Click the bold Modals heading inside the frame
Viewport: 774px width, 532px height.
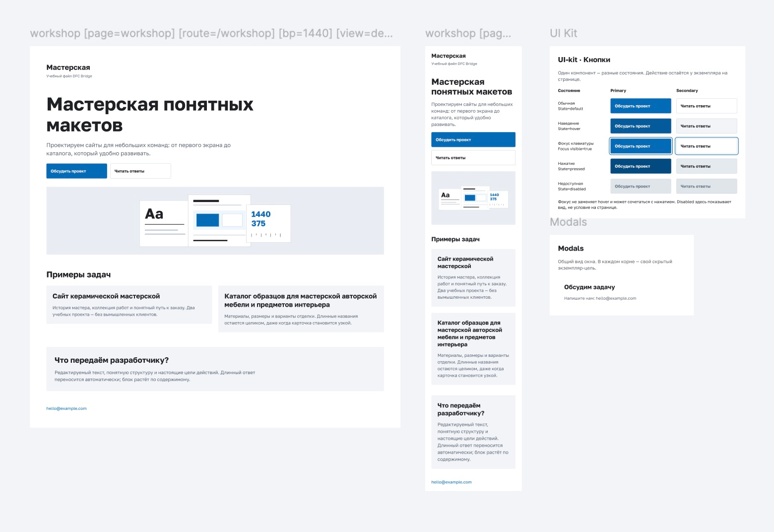[x=571, y=249]
